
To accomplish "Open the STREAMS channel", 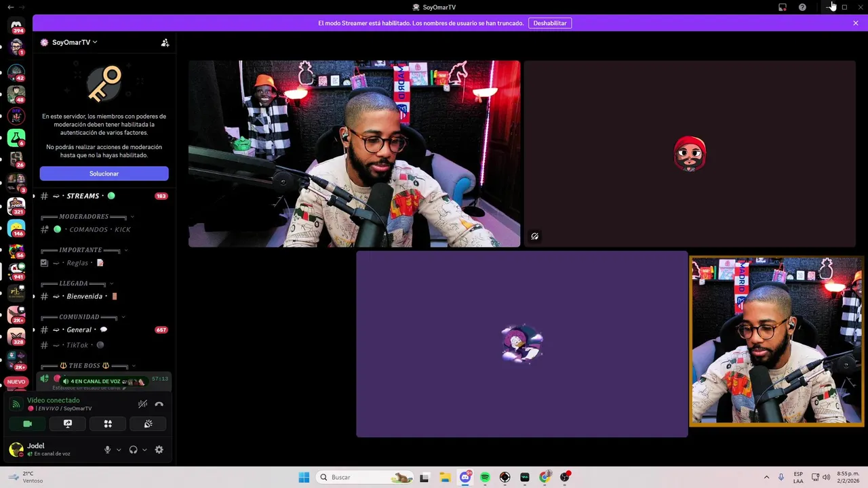I will click(x=104, y=196).
